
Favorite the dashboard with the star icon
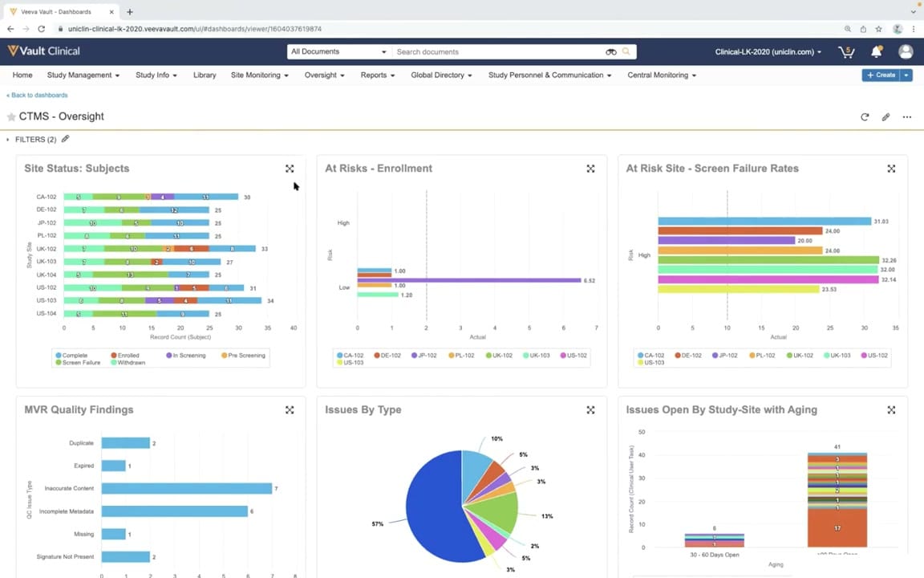tap(10, 116)
